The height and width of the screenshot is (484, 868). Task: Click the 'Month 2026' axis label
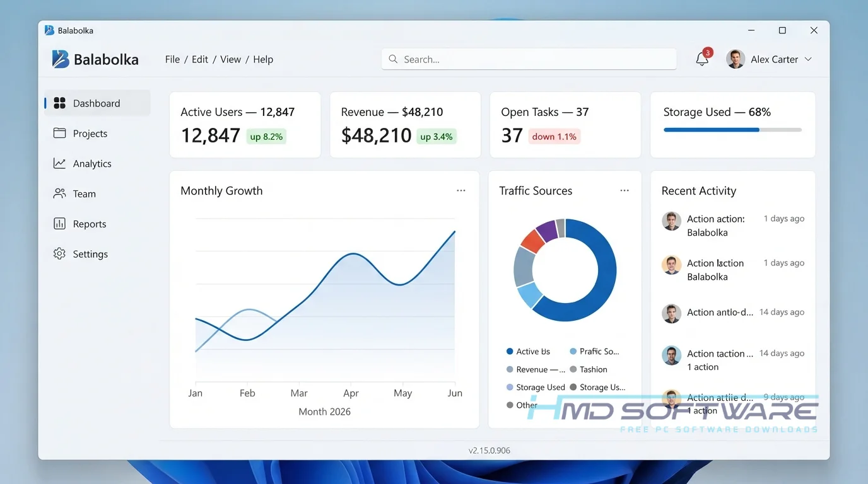[325, 412]
